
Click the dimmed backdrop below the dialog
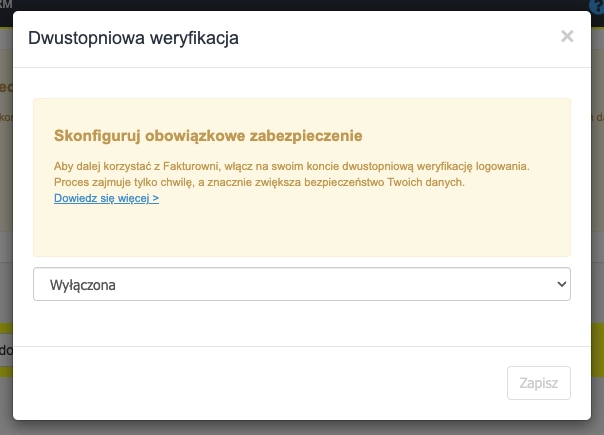pos(300,427)
